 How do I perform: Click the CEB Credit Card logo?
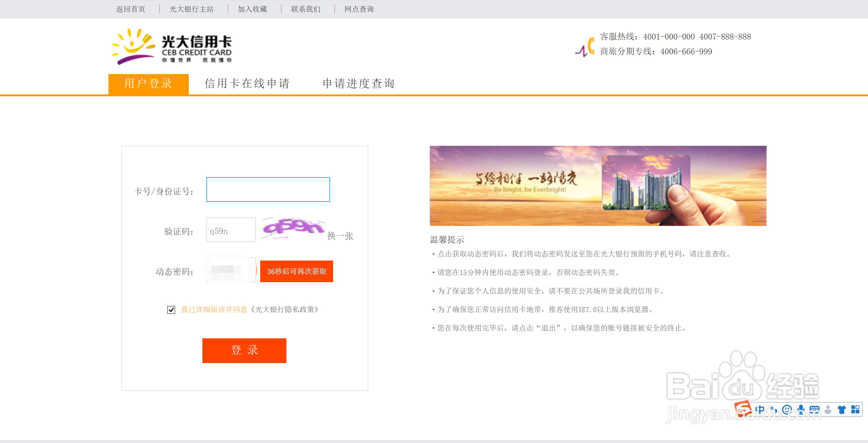[172, 46]
